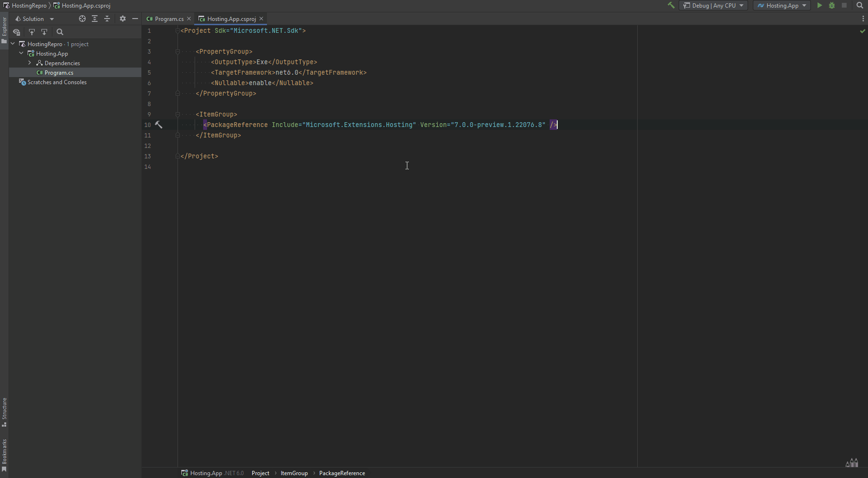868x478 pixels.
Task: Click the Version attribute value 7.0.0-preview.1.22076.8
Action: [498, 125]
